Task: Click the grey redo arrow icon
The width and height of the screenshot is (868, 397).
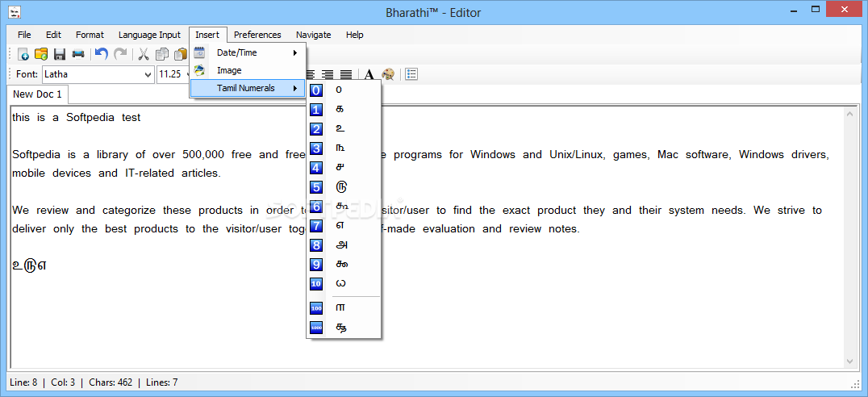Action: tap(119, 54)
